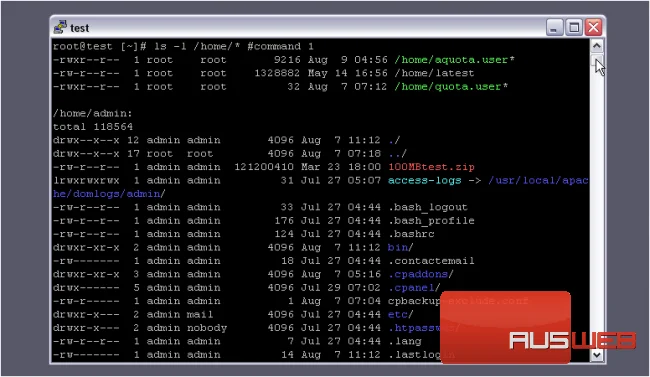This screenshot has height=377, width=650.
Task: Close the test terminal window
Action: [593, 27]
